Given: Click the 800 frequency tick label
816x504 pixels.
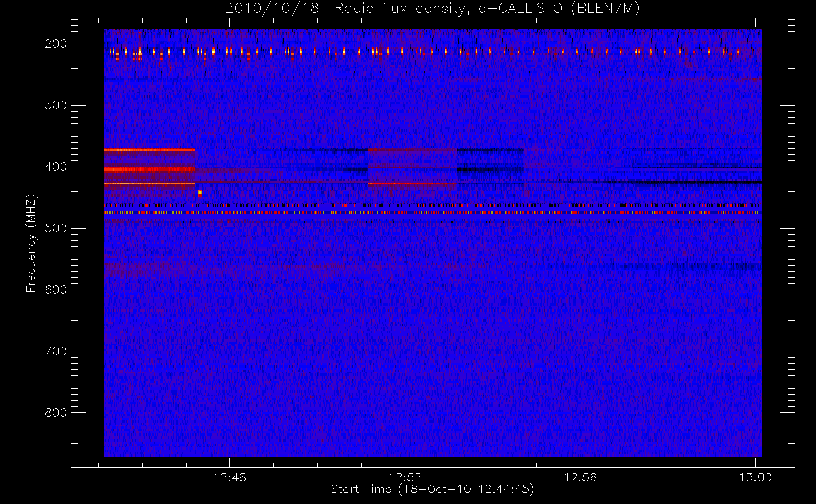Looking at the screenshot, I should click(x=55, y=413).
